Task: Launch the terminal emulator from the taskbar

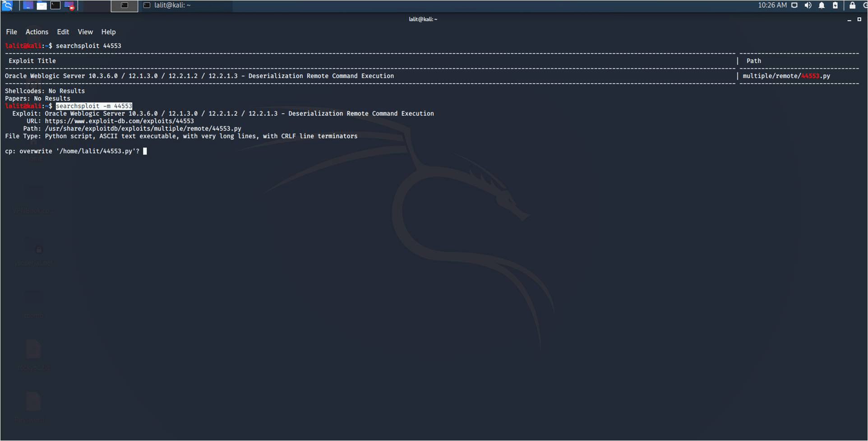Action: coord(55,5)
